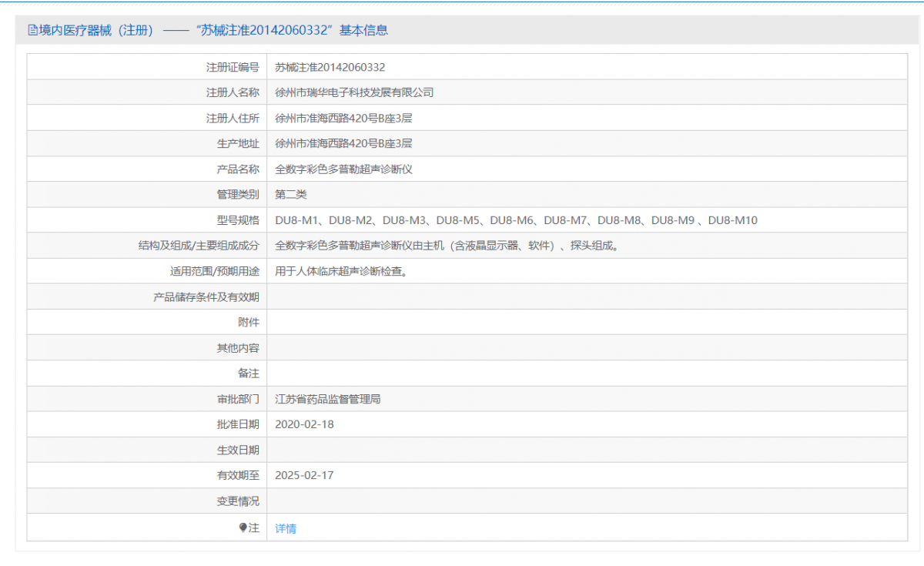This screenshot has width=924, height=566.
Task: Click the address value in 生产地址 row
Action: click(x=344, y=143)
